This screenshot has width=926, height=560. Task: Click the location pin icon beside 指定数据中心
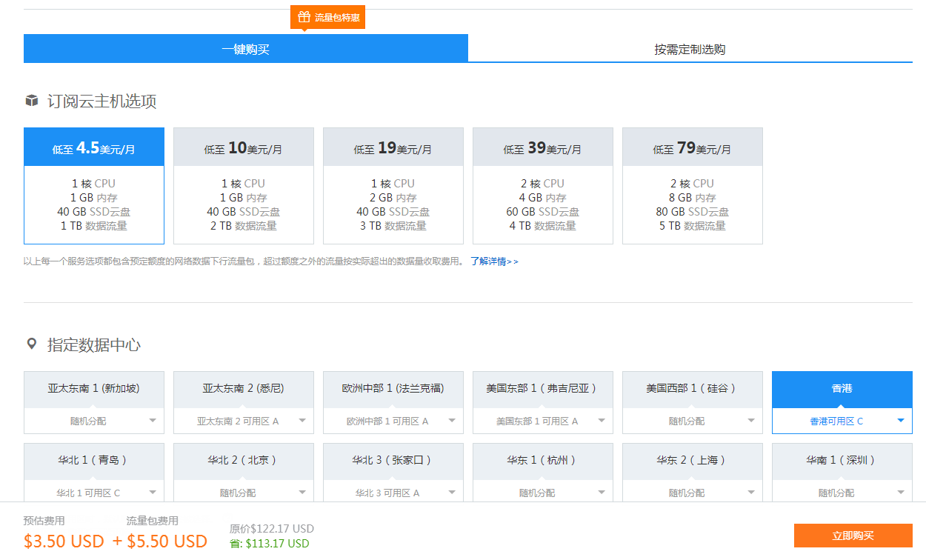[x=31, y=344]
